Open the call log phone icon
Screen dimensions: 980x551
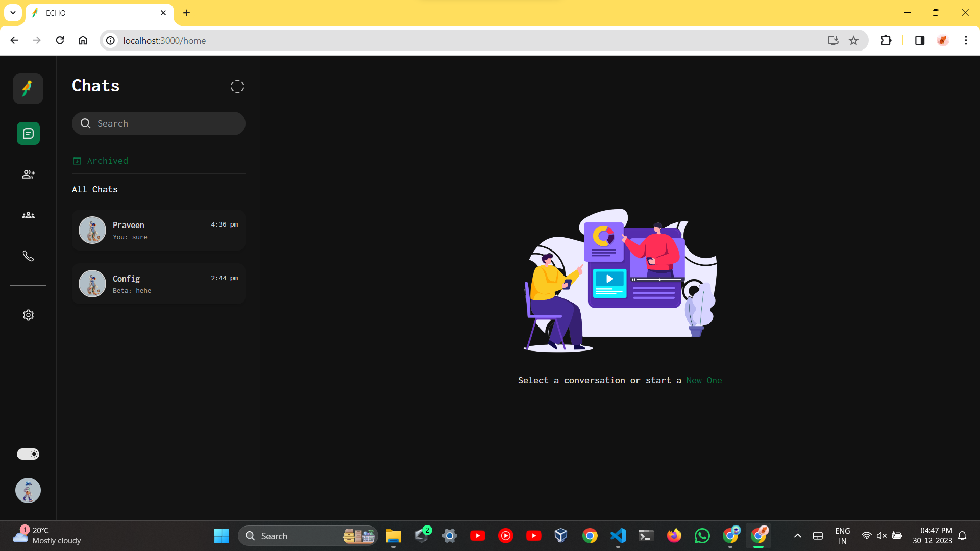tap(28, 256)
